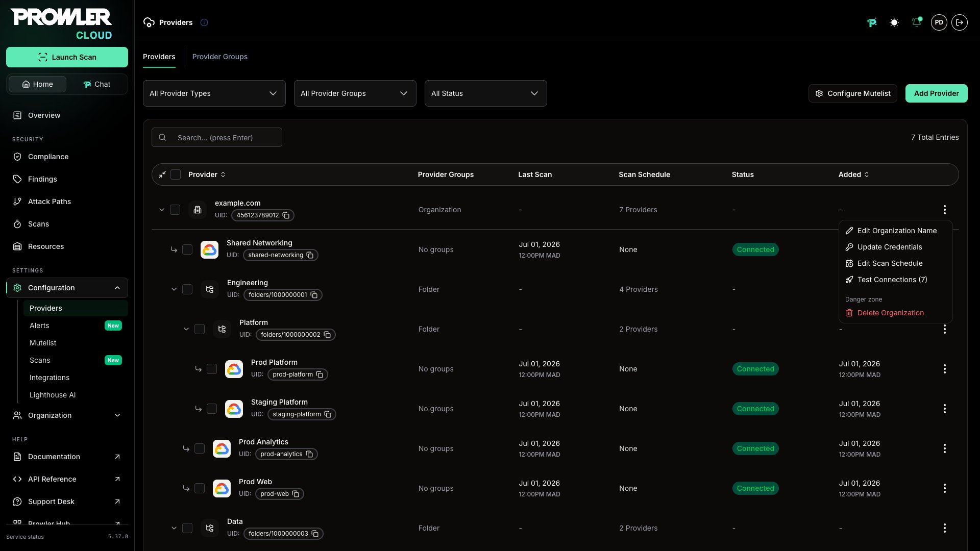
Task: Select the Prod Web checkbox
Action: (200, 488)
